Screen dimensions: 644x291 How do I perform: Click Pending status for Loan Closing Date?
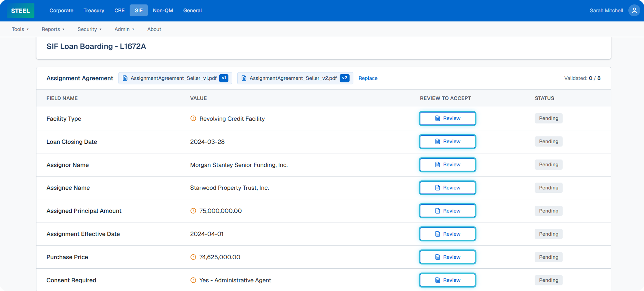[549, 142]
